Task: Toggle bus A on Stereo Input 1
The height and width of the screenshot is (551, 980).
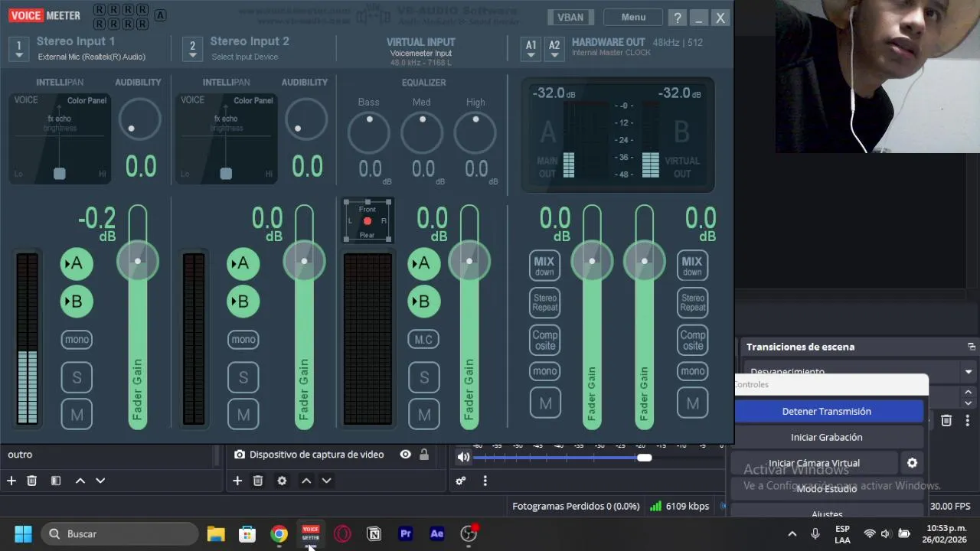Action: coord(77,264)
